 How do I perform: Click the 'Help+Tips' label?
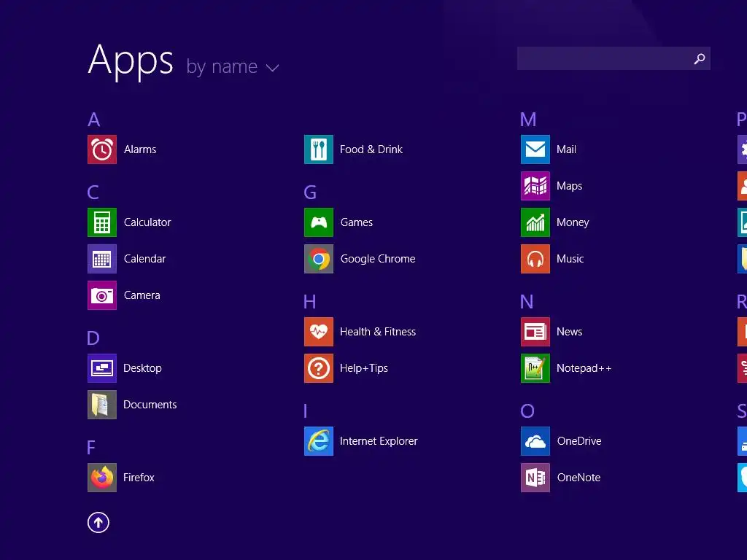coord(364,368)
